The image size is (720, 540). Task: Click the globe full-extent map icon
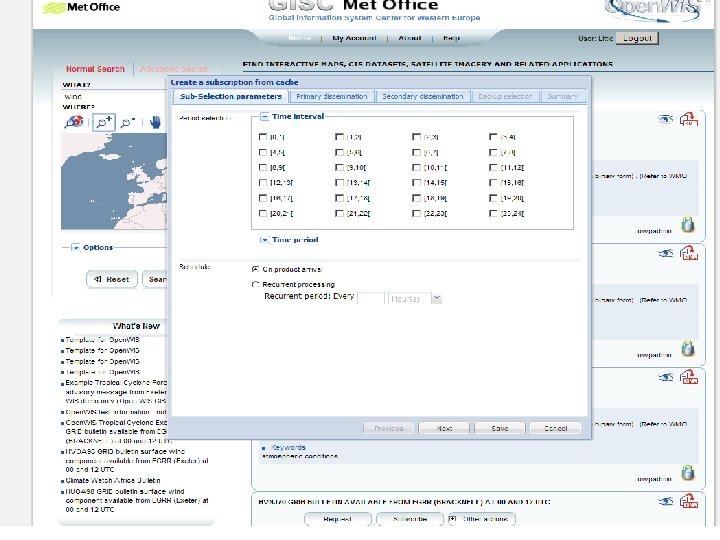click(74, 122)
